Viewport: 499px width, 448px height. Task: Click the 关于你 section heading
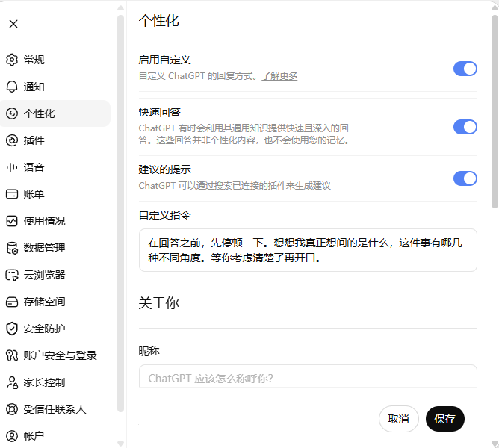pyautogui.click(x=159, y=302)
